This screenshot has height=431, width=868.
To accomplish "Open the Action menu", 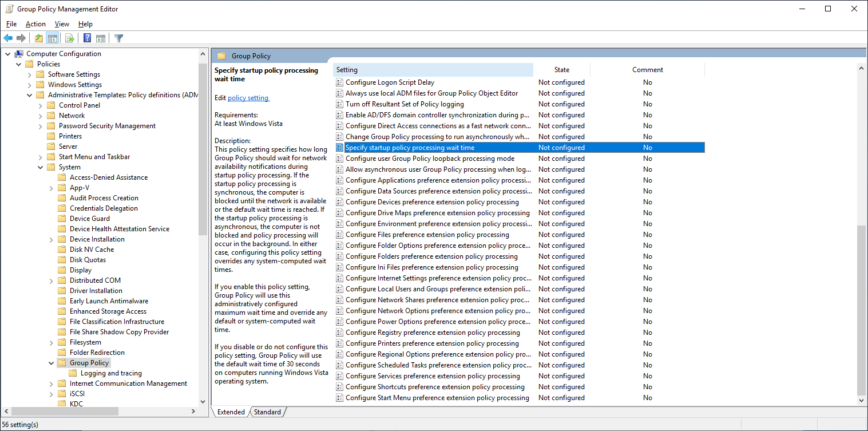I will [35, 24].
